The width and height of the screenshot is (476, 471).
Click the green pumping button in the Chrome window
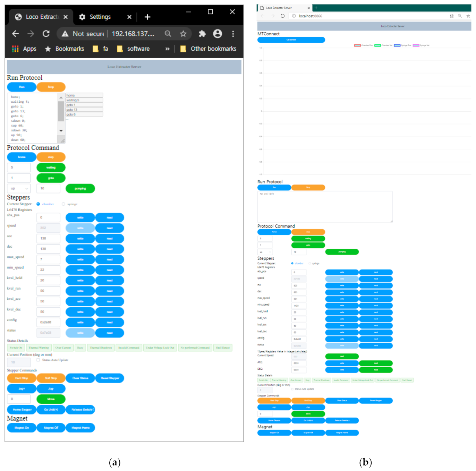pyautogui.click(x=80, y=188)
